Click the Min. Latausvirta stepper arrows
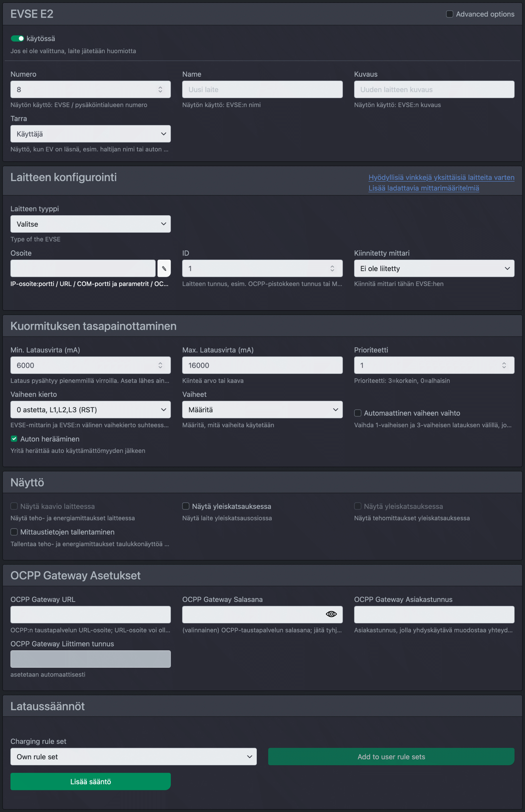Image resolution: width=525 pixels, height=812 pixels. click(160, 365)
